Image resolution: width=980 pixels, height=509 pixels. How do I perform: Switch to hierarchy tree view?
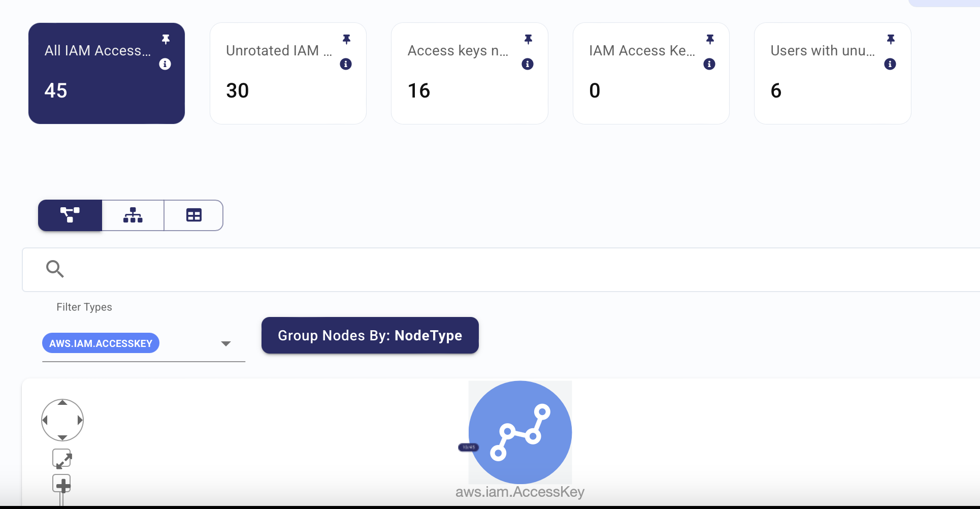pyautogui.click(x=133, y=215)
